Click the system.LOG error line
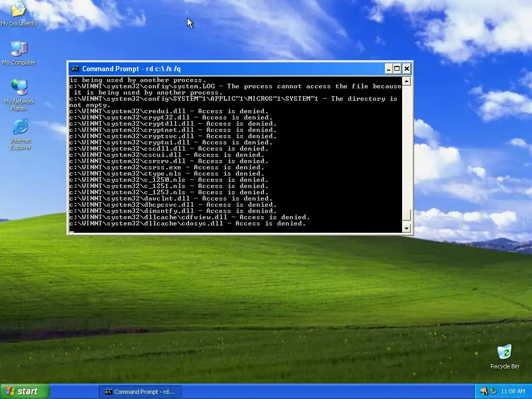The height and width of the screenshot is (399, 532). 235,89
